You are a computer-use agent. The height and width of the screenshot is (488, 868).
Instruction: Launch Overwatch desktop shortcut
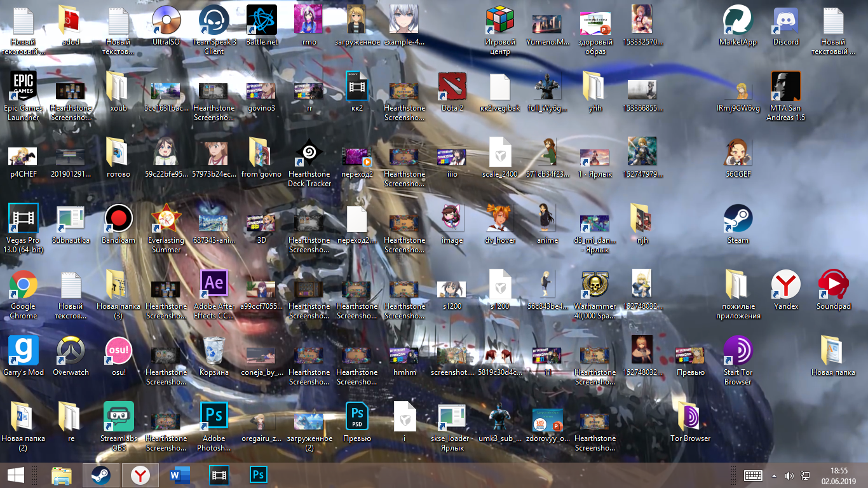click(71, 351)
